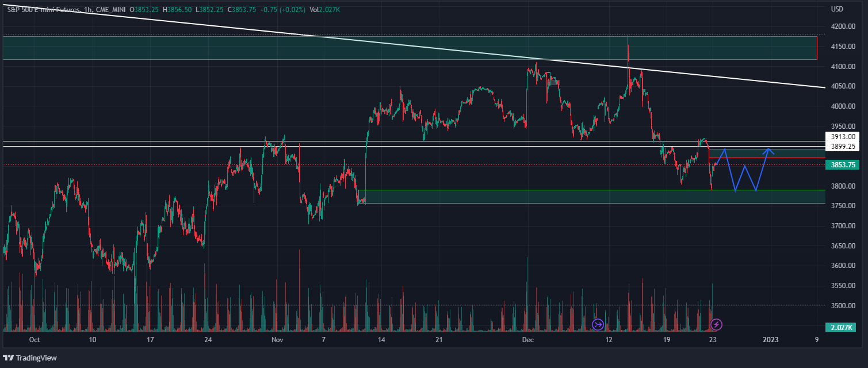Click the 3500.00 price scale label
This screenshot has height=368, width=868.
843,305
